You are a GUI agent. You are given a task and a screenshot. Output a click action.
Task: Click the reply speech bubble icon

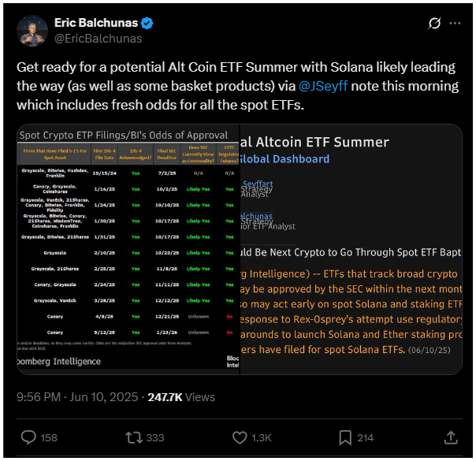pyautogui.click(x=28, y=437)
